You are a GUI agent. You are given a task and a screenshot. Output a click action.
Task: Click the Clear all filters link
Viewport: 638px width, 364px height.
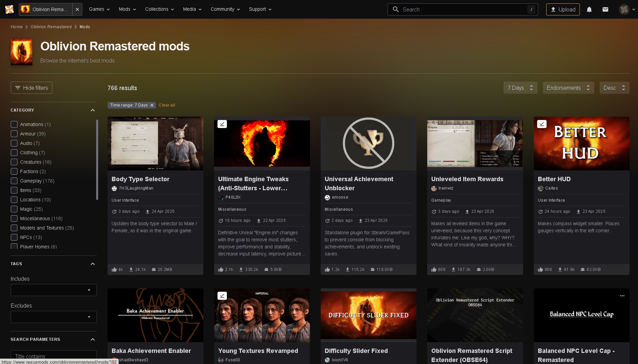point(167,105)
